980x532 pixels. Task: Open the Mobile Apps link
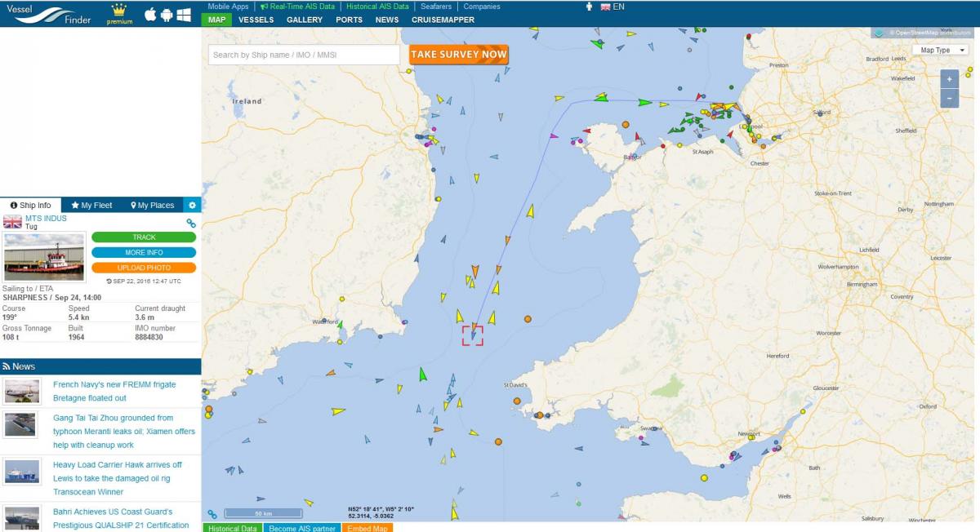[x=228, y=7]
